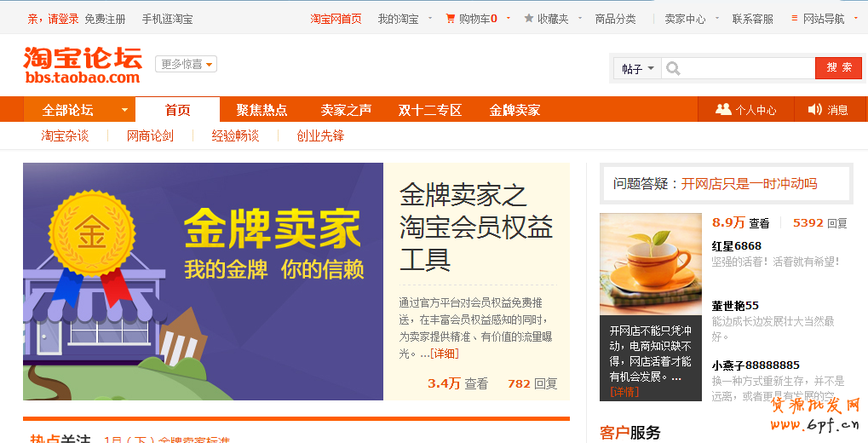This screenshot has width=868, height=443.
Task: Open the 淘宝杂谈 sub-forum link
Action: pyautogui.click(x=65, y=135)
